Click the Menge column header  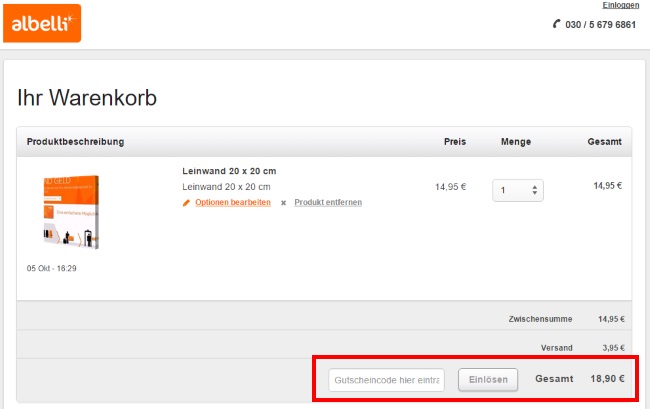pyautogui.click(x=516, y=142)
